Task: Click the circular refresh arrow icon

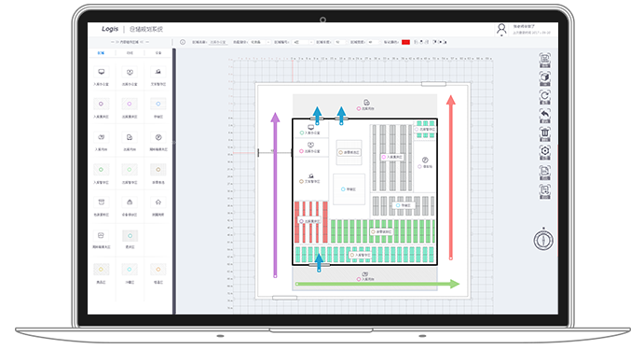Action: pos(544,97)
